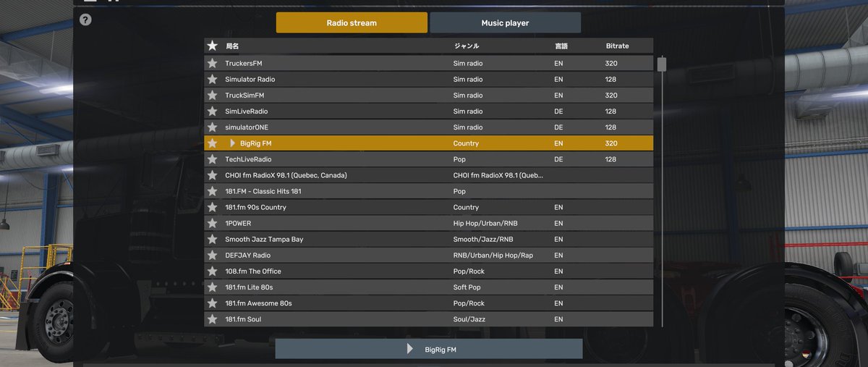Sort stations by Bitrate column header
The width and height of the screenshot is (868, 367).
click(x=617, y=46)
